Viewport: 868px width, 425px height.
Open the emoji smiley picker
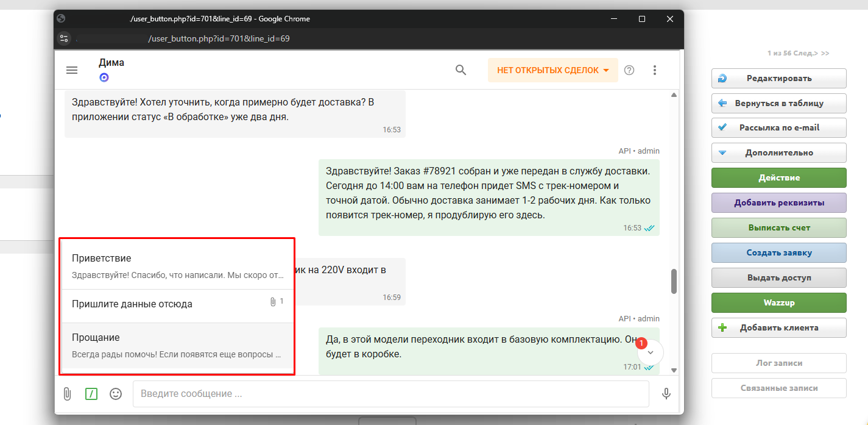(x=116, y=394)
